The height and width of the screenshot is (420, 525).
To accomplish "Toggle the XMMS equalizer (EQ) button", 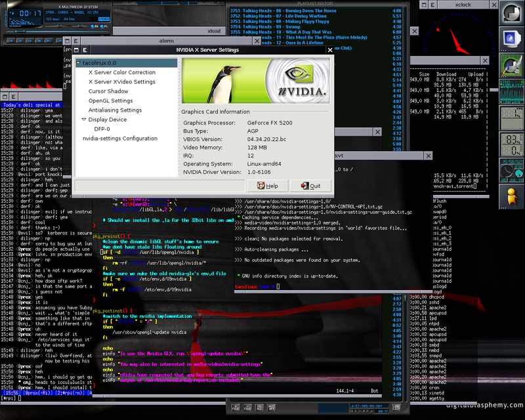I will point(93,26).
